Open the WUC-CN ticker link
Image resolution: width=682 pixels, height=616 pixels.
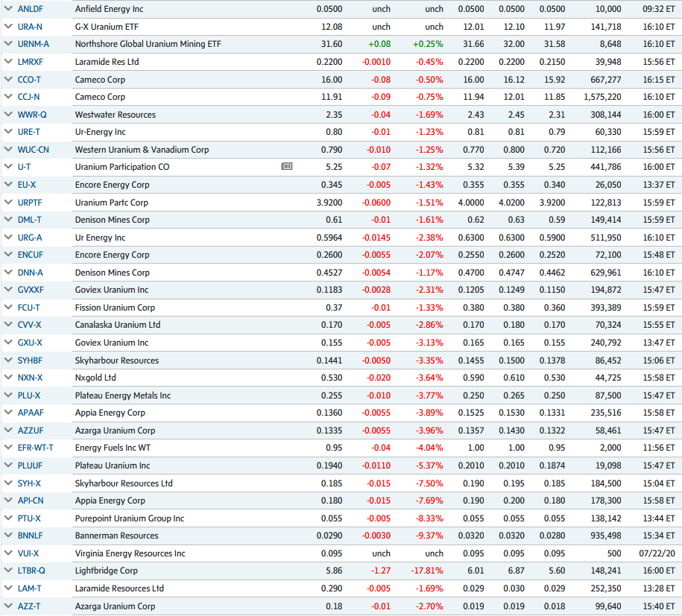tap(34, 150)
